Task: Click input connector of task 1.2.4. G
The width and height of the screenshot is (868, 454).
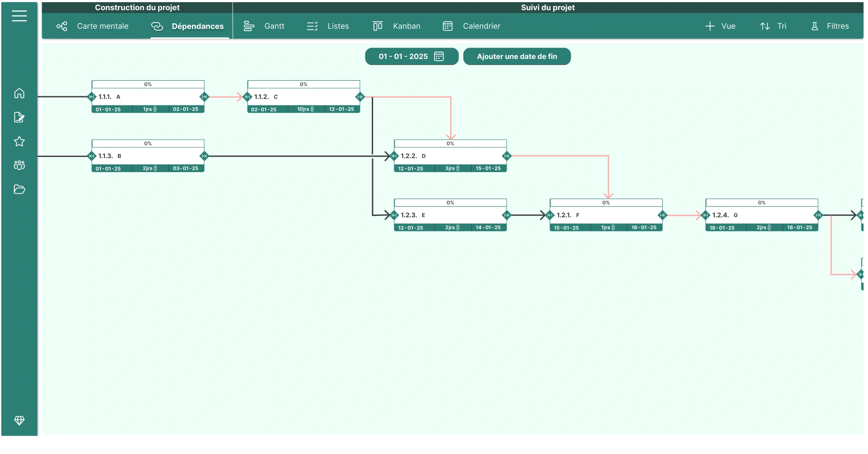Action: 705,215
